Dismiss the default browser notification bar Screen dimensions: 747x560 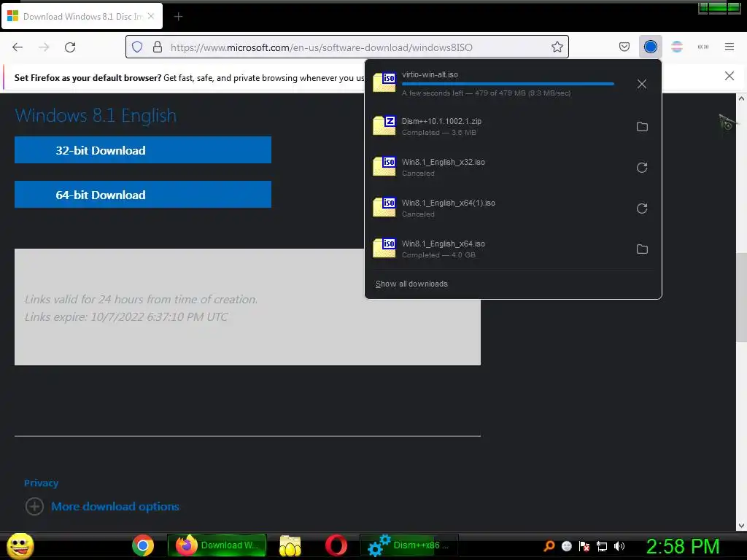tap(729, 76)
